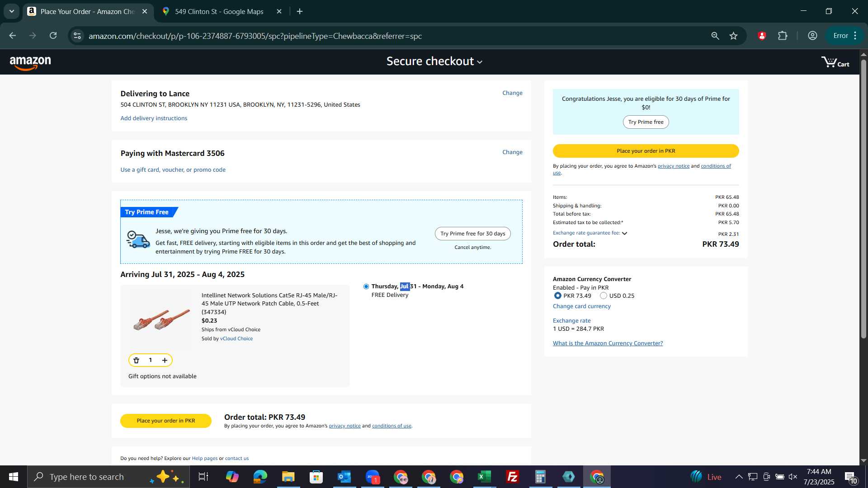
Task: Change the delivery address
Action: (512, 93)
